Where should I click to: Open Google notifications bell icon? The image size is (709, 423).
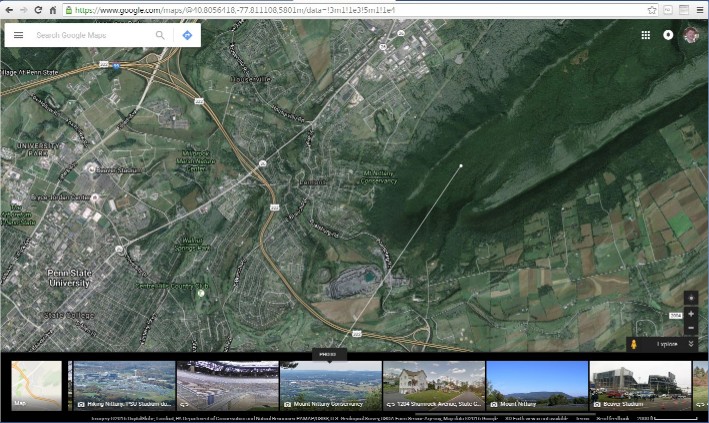coord(668,35)
